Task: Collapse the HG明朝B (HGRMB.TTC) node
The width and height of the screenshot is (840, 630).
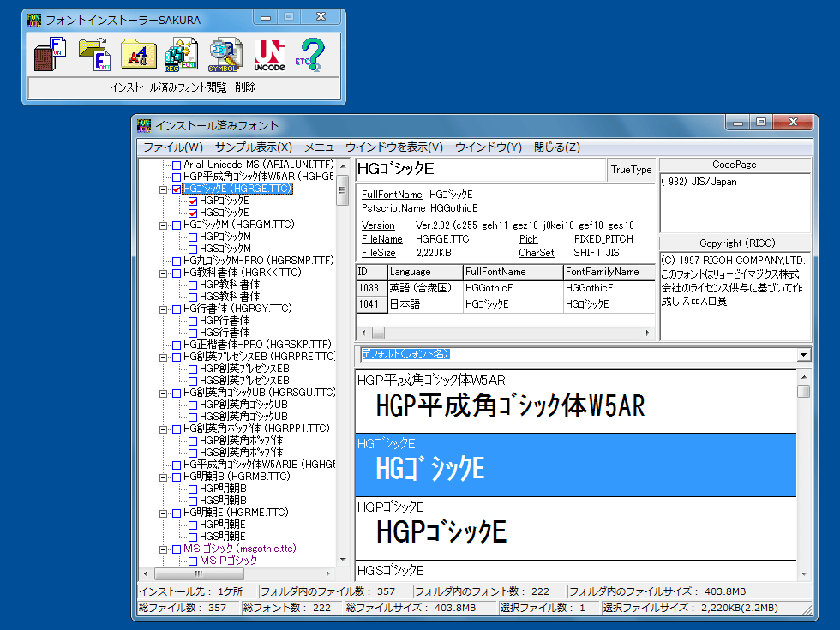Action: 163,477
